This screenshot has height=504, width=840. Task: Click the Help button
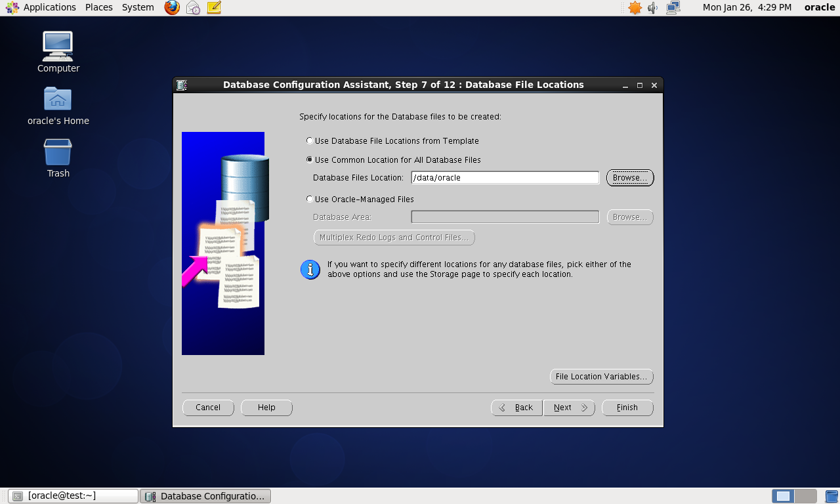[x=266, y=408]
